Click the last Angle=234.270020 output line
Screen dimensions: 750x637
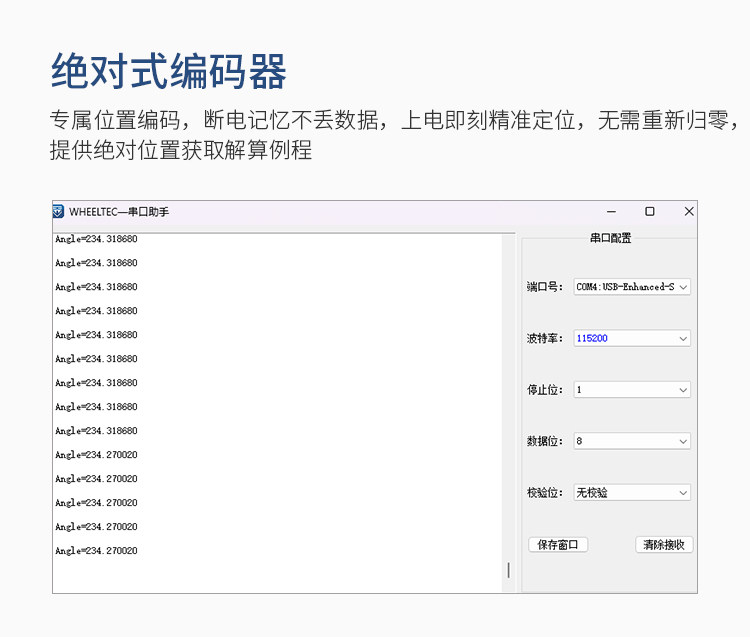tap(96, 551)
